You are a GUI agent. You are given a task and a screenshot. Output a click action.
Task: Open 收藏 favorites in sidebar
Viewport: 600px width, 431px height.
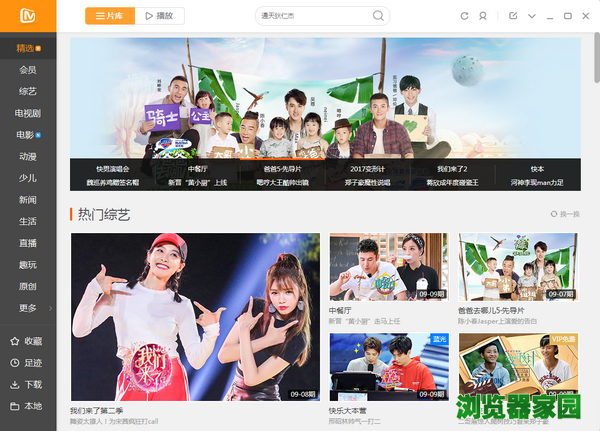tap(27, 341)
